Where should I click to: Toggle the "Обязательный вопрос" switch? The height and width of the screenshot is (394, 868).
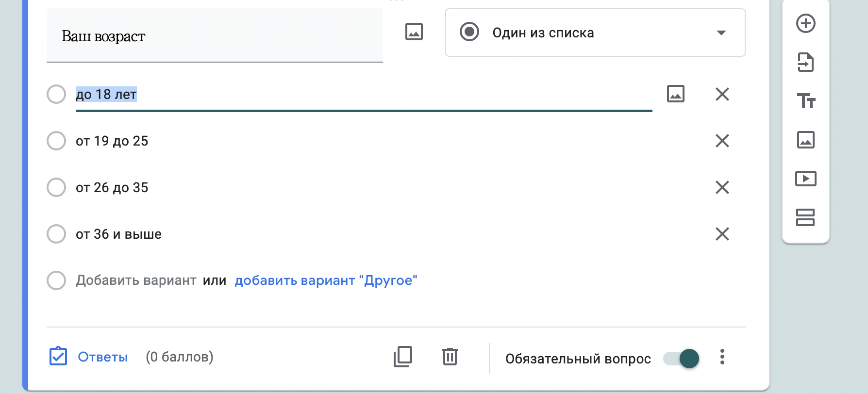[x=682, y=359]
